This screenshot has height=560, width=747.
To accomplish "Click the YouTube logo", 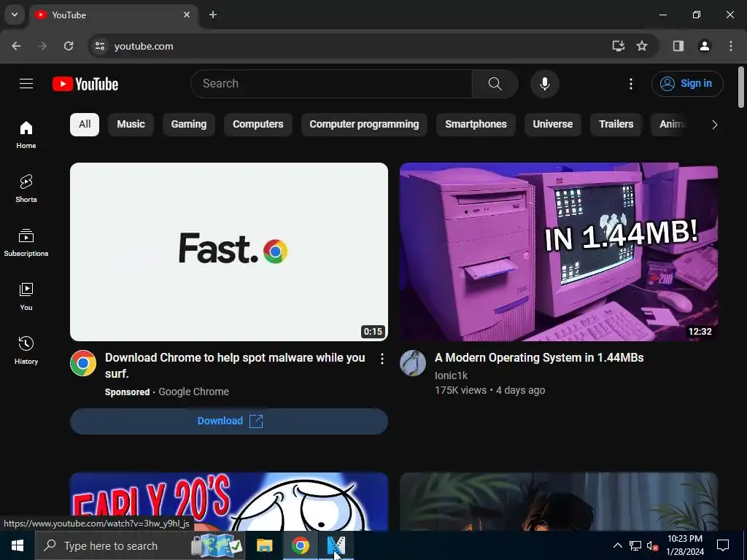I will pyautogui.click(x=85, y=84).
